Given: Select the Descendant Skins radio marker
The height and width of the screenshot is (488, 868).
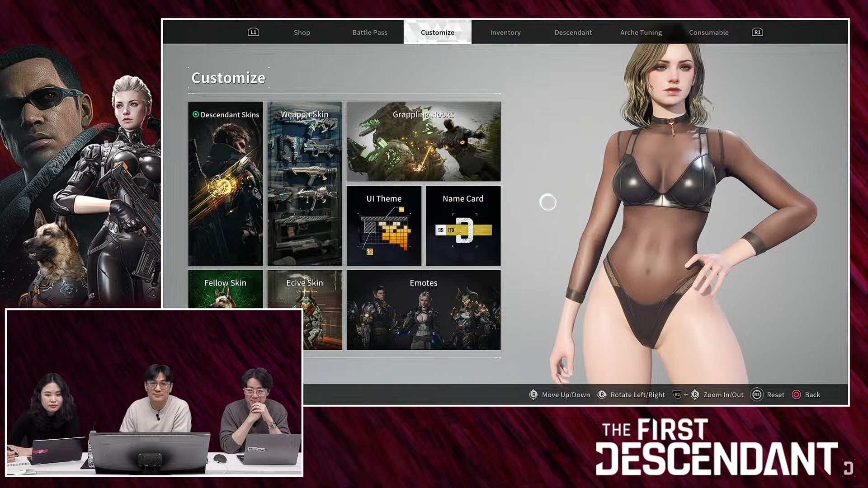Looking at the screenshot, I should coord(196,114).
